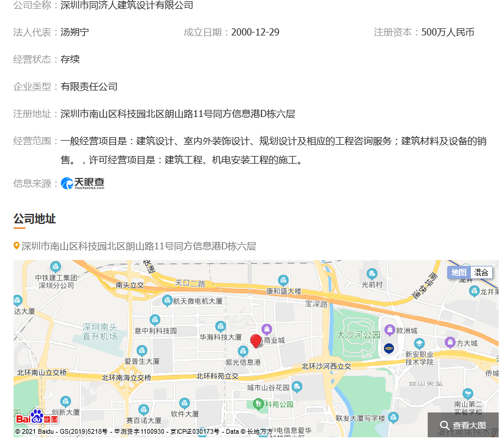504x442 pixels.
Task: Click the address line under 公司地址
Action: [x=138, y=246]
